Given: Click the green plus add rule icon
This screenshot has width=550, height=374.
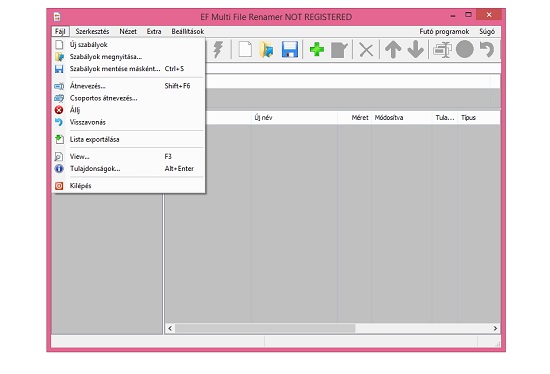Looking at the screenshot, I should pyautogui.click(x=317, y=49).
